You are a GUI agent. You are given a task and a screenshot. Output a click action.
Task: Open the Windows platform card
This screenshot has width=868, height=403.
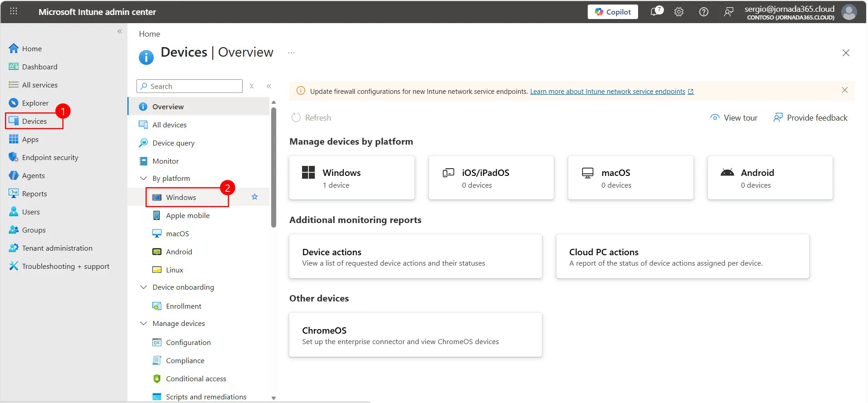point(352,178)
